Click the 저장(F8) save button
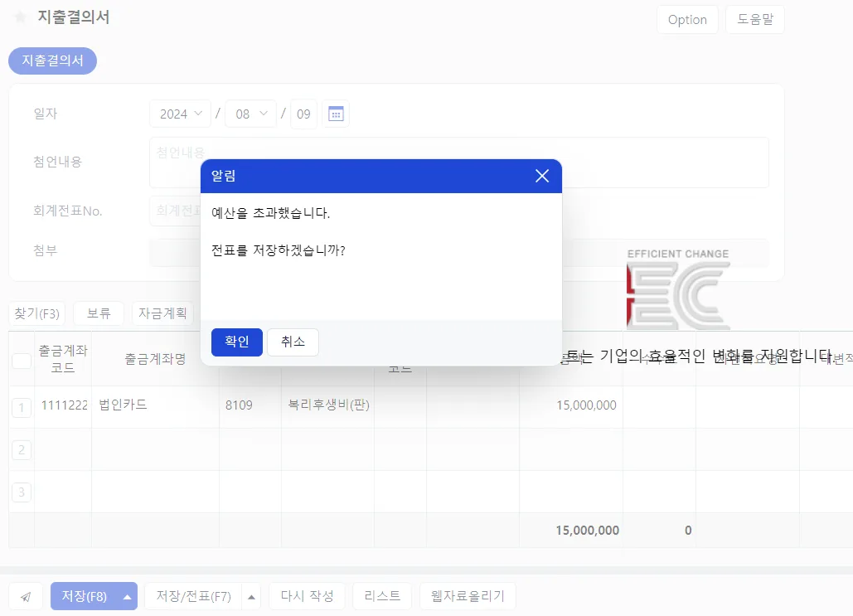 [85, 596]
